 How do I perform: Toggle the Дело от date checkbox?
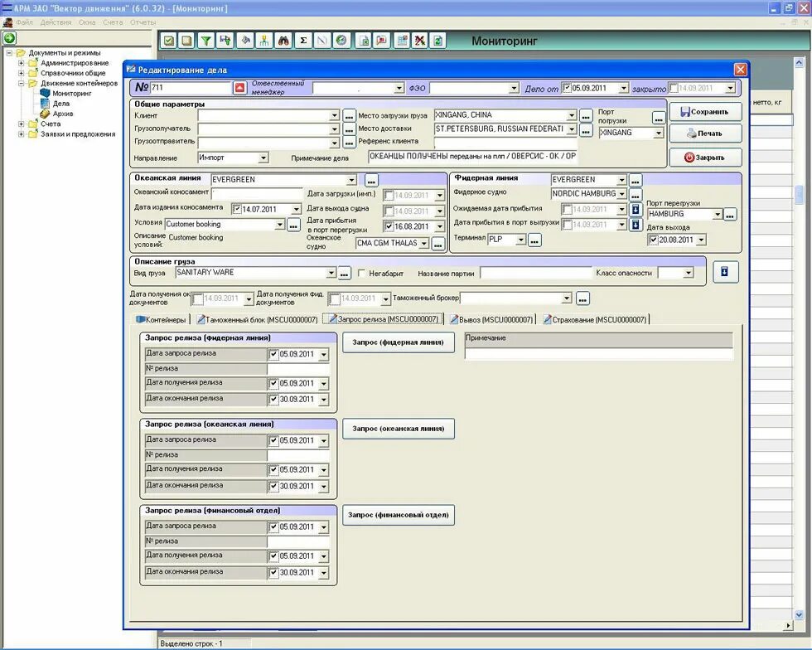567,88
